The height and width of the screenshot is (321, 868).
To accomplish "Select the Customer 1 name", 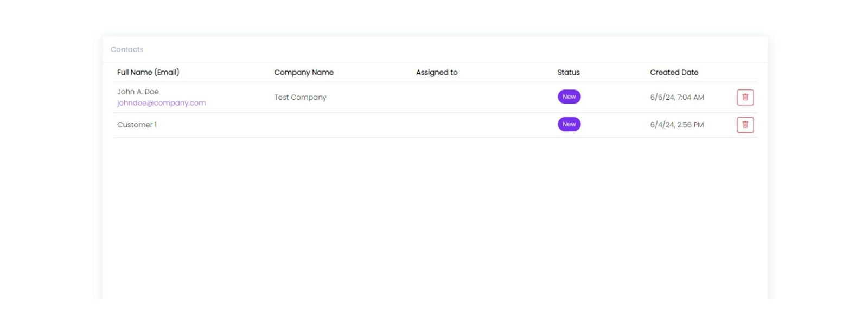I will coord(137,125).
